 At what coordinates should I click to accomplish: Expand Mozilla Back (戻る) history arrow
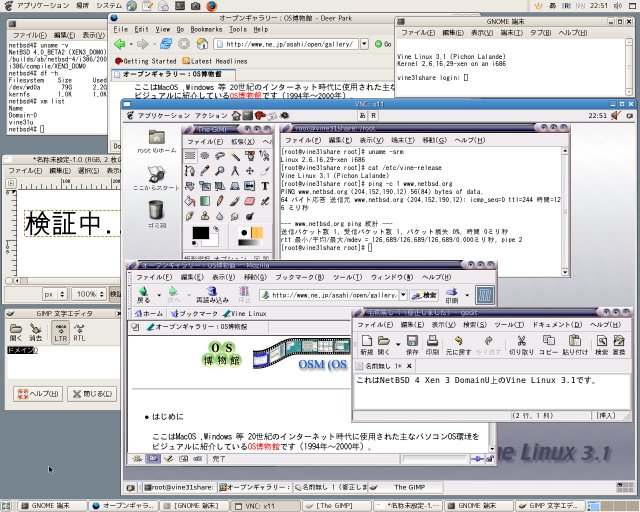[x=159, y=294]
